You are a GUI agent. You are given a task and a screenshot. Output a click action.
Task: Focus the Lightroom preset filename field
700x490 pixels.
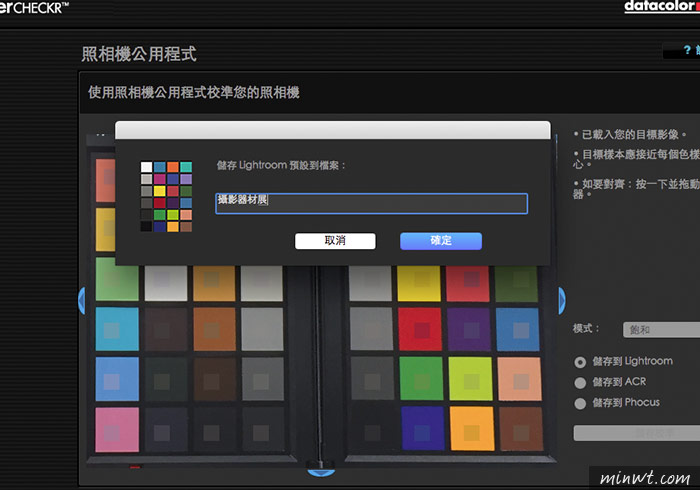tap(371, 203)
